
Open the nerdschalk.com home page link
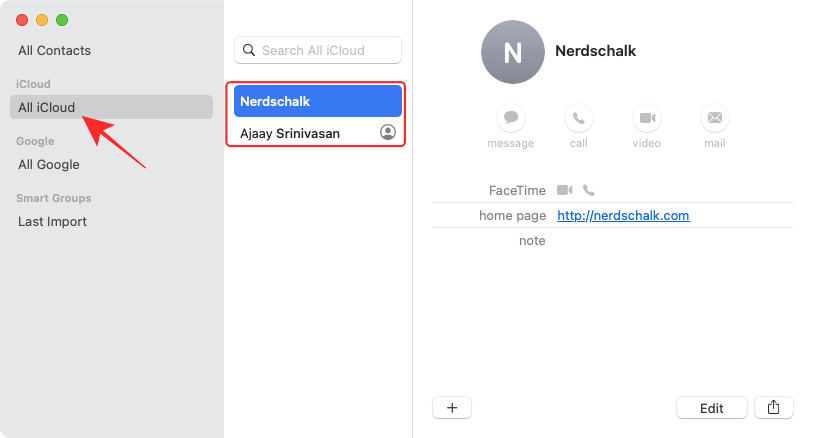623,215
